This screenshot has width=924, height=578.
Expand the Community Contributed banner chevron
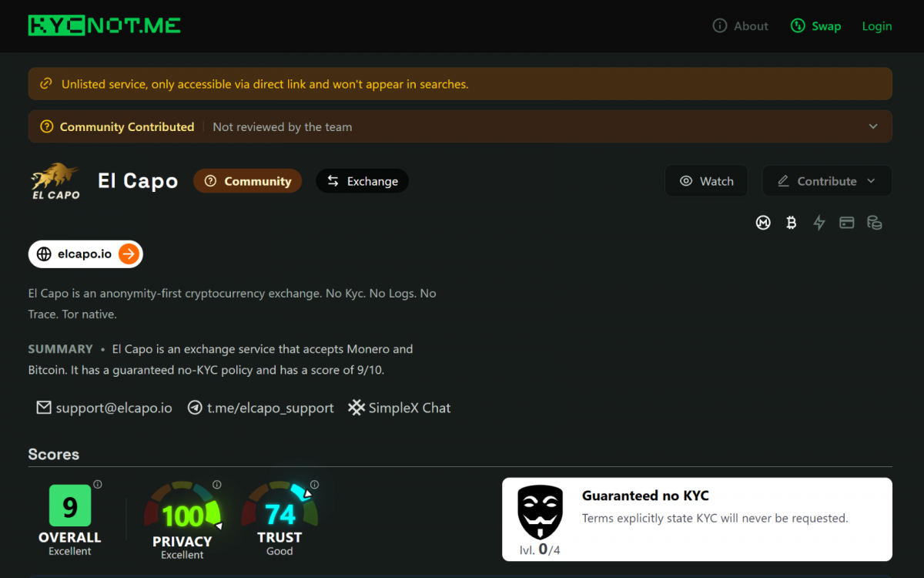click(x=873, y=126)
